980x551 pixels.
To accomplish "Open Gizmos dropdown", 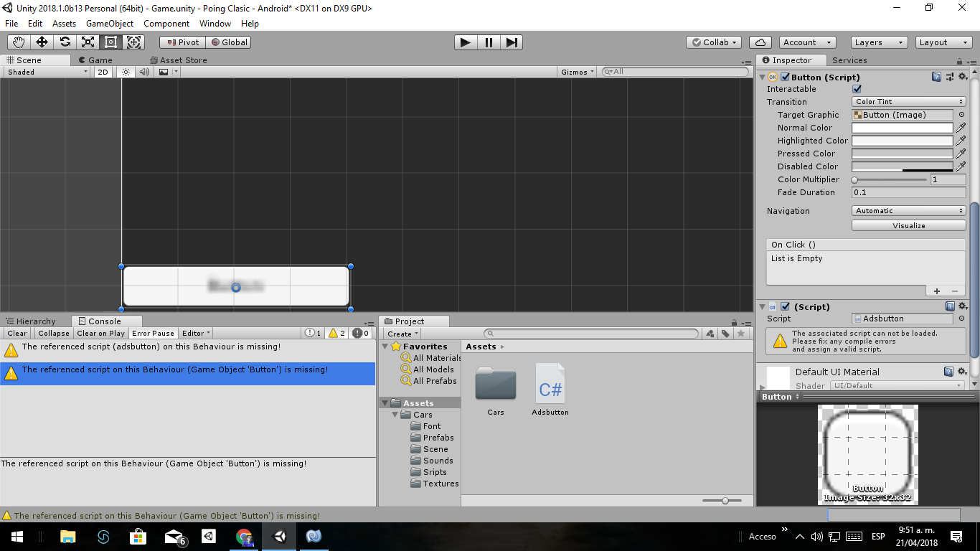I will click(578, 72).
